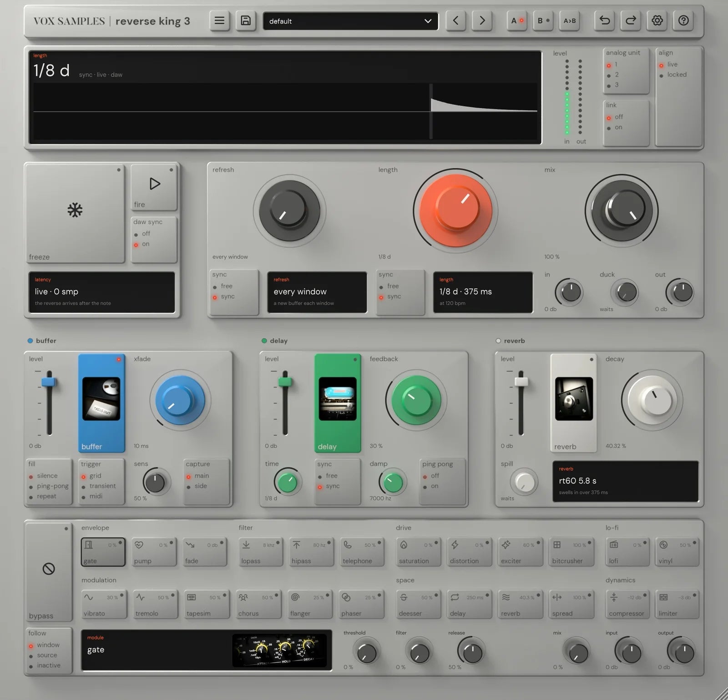This screenshot has width=728, height=700.
Task: Select the vibrato modulation module
Action: [103, 604]
